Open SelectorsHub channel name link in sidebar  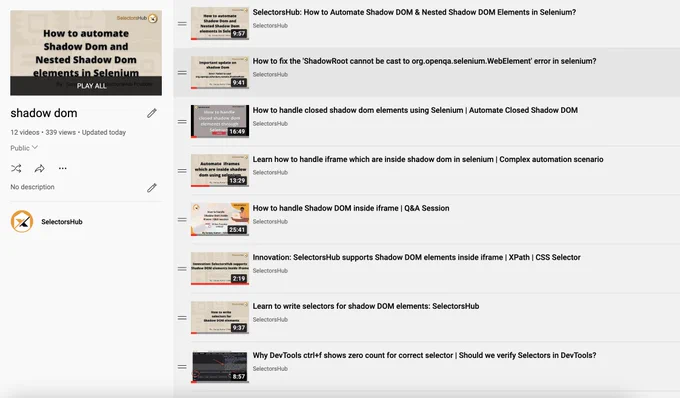coord(62,222)
